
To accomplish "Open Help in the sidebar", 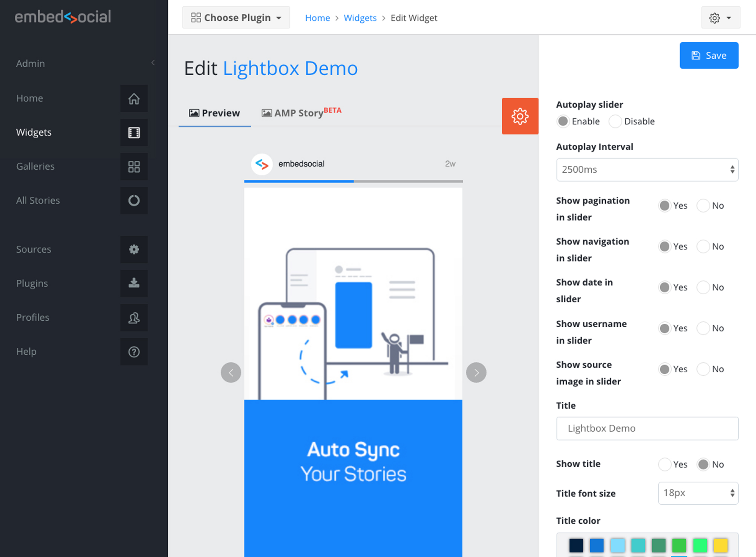I will (x=26, y=352).
